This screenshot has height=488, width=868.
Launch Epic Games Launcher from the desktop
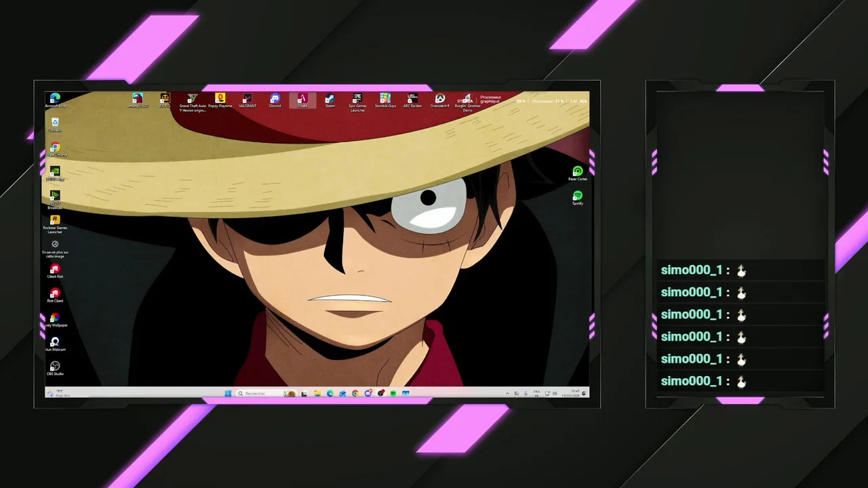357,102
